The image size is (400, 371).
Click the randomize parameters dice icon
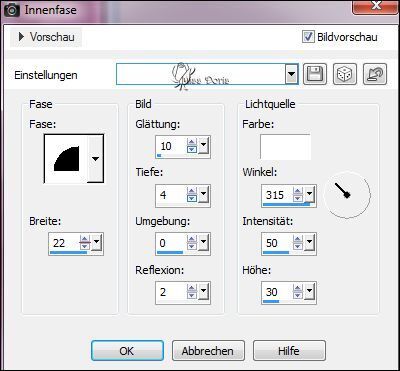345,74
